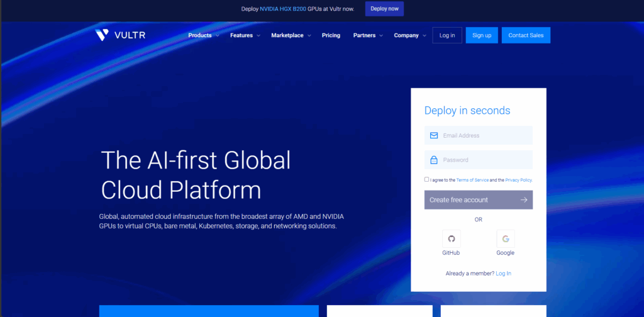Open the Terms of Service link
Viewport: 644px width, 317px height.
click(472, 180)
